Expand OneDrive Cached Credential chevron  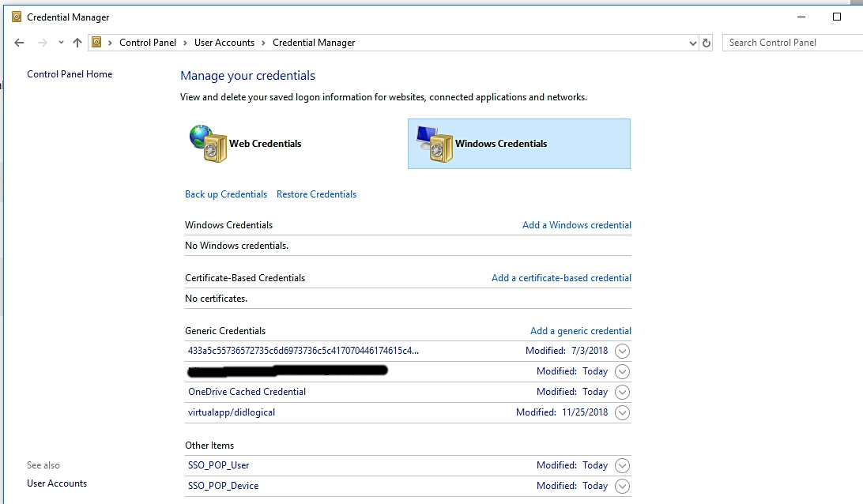(x=622, y=393)
